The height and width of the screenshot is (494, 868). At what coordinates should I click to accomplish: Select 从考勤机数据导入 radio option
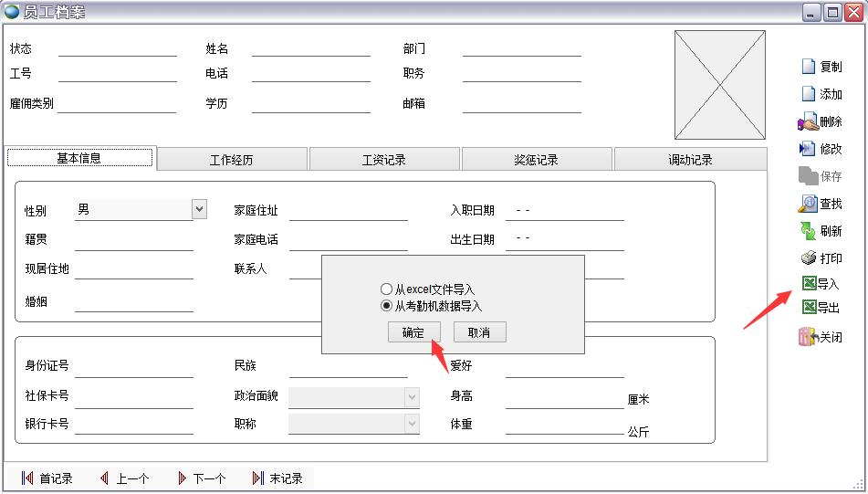pos(387,306)
